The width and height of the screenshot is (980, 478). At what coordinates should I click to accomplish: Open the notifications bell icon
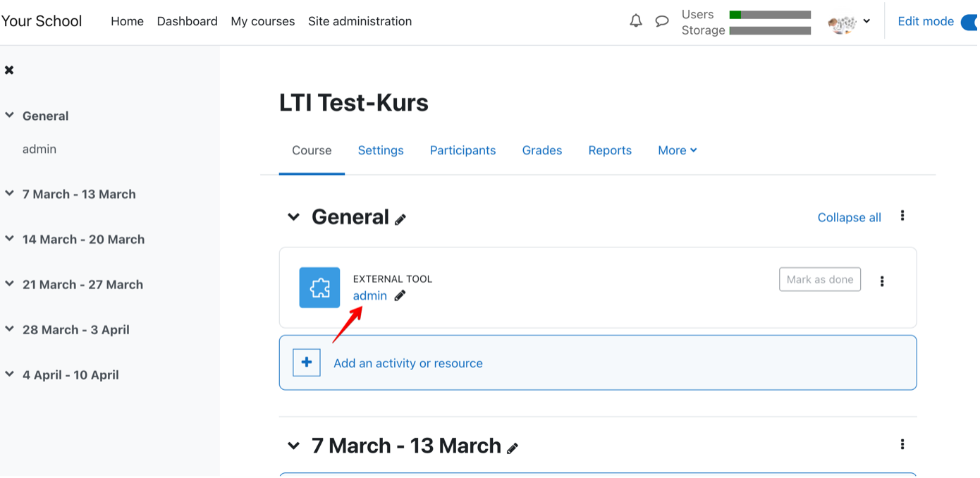636,21
